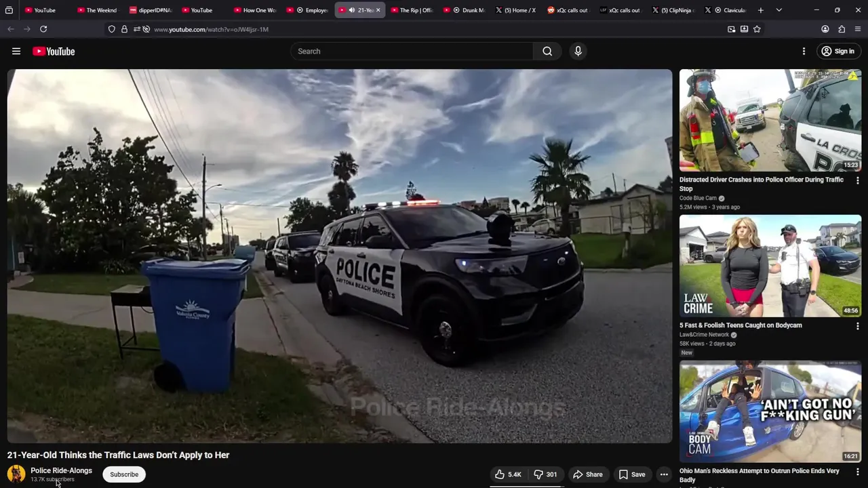This screenshot has width=868, height=488.
Task: Open the Ain't Got No Gun thumbnail
Action: point(770,411)
